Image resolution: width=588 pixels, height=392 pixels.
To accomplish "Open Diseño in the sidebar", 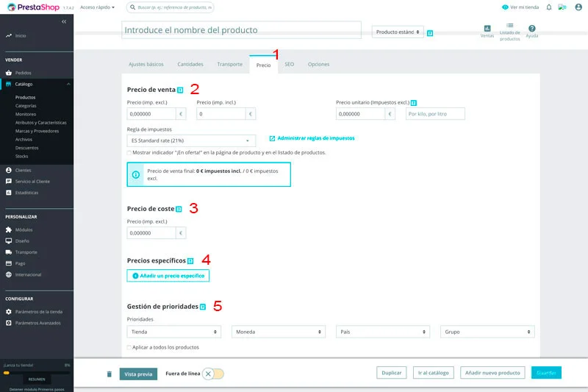I will (x=22, y=240).
